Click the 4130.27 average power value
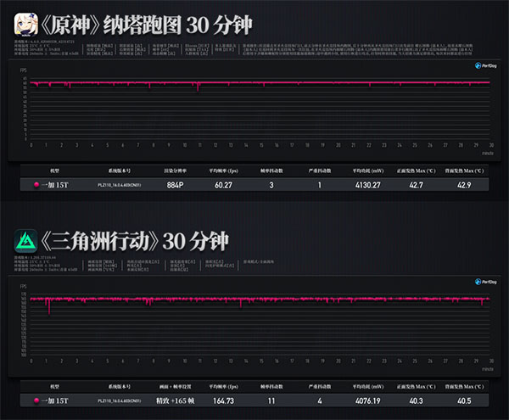 pos(366,184)
